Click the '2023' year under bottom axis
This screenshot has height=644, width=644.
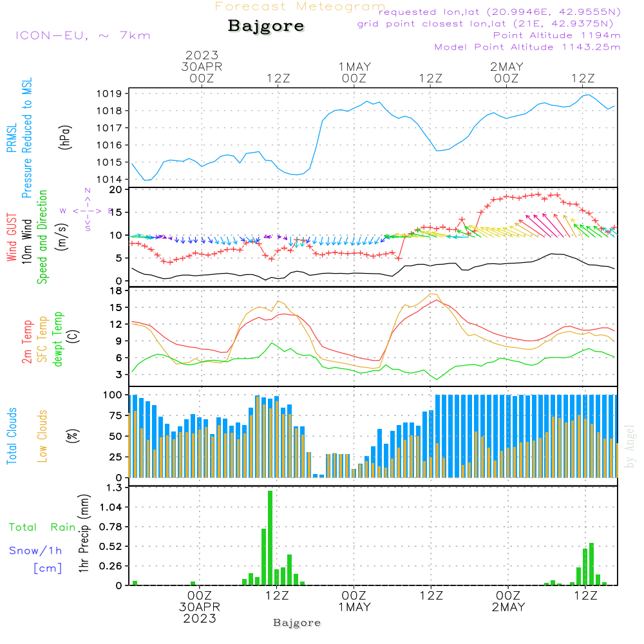coord(200,618)
